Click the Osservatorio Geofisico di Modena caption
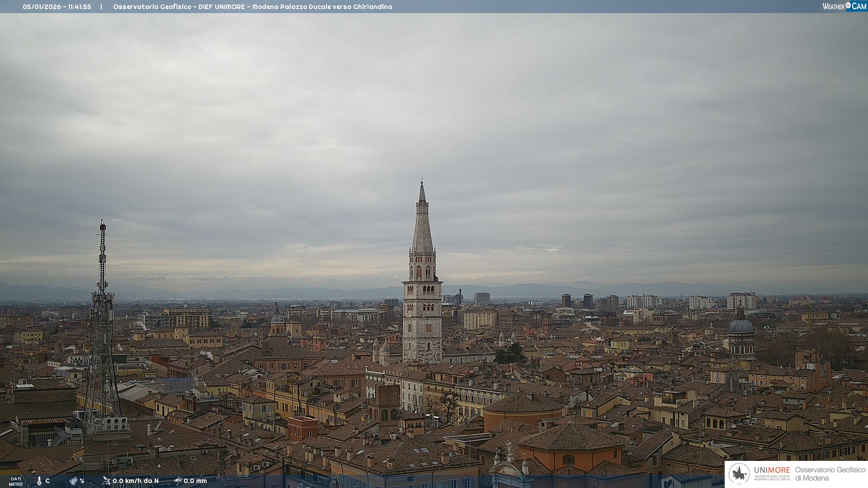 (x=830, y=474)
